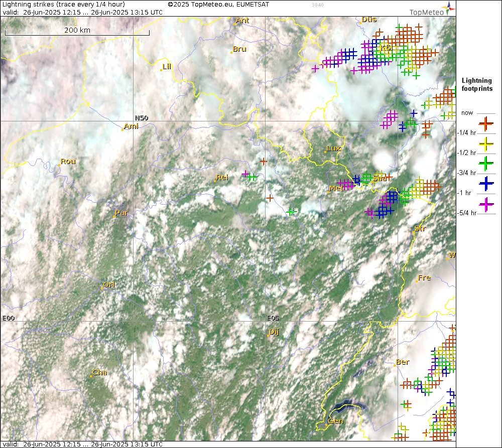Screen dimensions: 502x448
Task: Click the copyright TopMeteo.eu, EUMETSAT text
Action: coord(218,5)
